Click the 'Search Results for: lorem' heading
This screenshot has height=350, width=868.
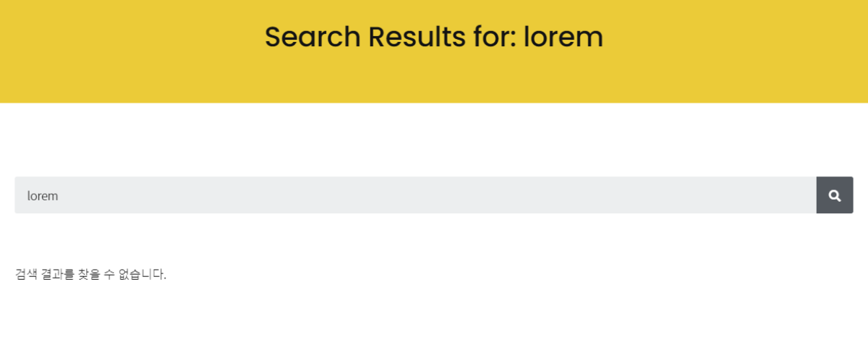(433, 37)
